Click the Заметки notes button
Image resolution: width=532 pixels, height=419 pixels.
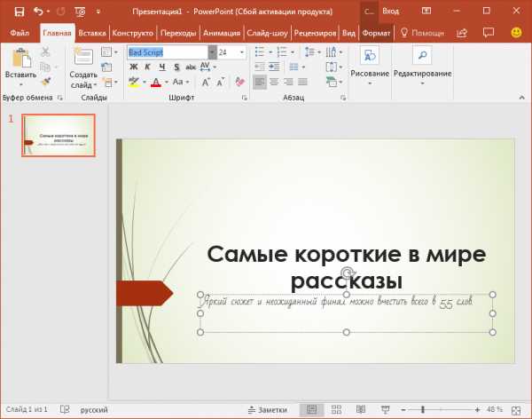pyautogui.click(x=268, y=410)
